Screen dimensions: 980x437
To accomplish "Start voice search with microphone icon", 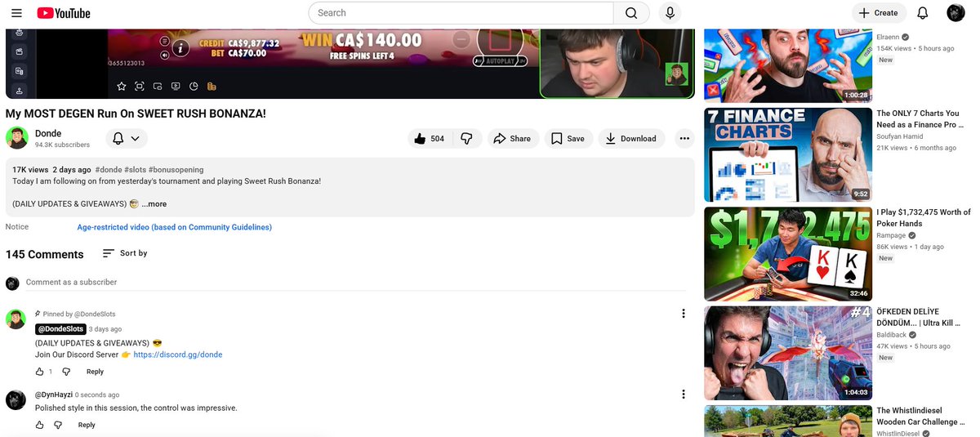I will pos(670,13).
